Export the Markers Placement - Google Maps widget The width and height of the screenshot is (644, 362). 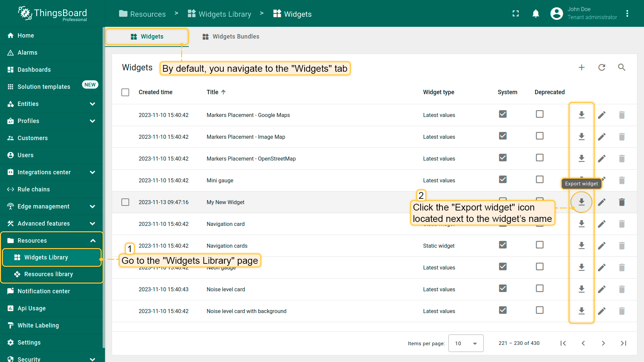(581, 115)
